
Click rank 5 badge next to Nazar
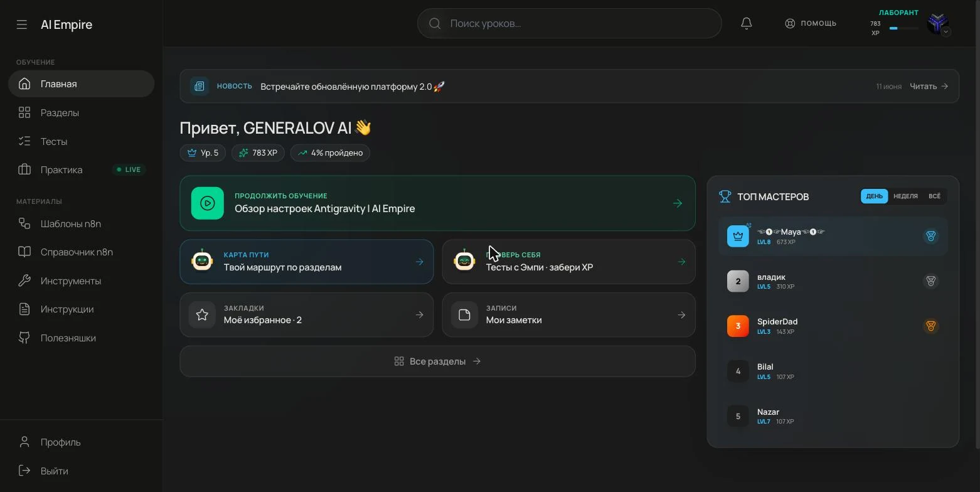tap(738, 416)
